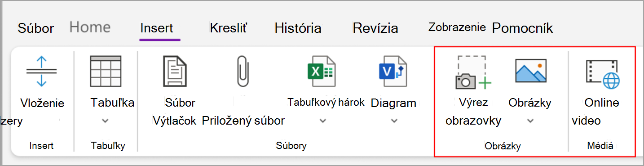Click the paperclip attach file icon
The height and width of the screenshot is (166, 644).
(243, 71)
